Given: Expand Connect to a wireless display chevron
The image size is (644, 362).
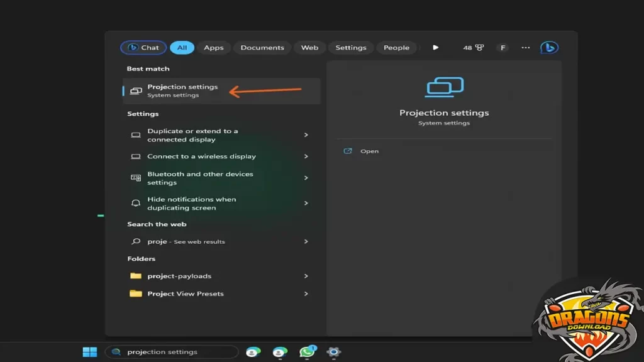Looking at the screenshot, I should tap(306, 156).
